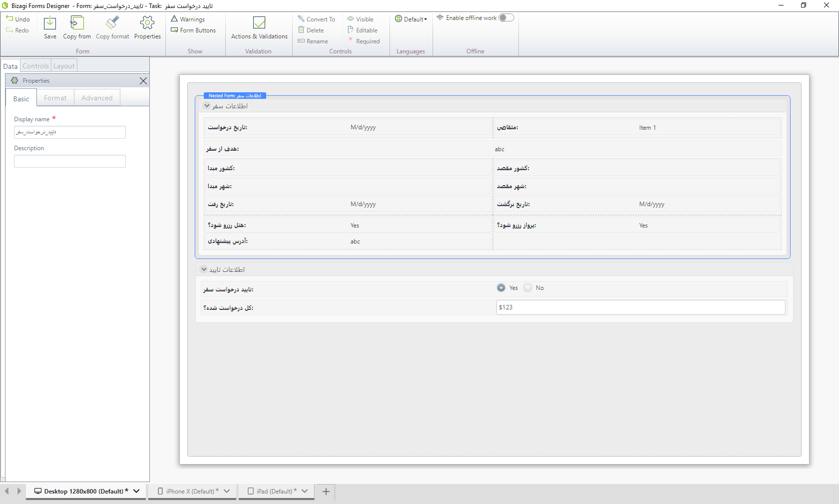
Task: Click the Display name input field
Action: [x=70, y=132]
